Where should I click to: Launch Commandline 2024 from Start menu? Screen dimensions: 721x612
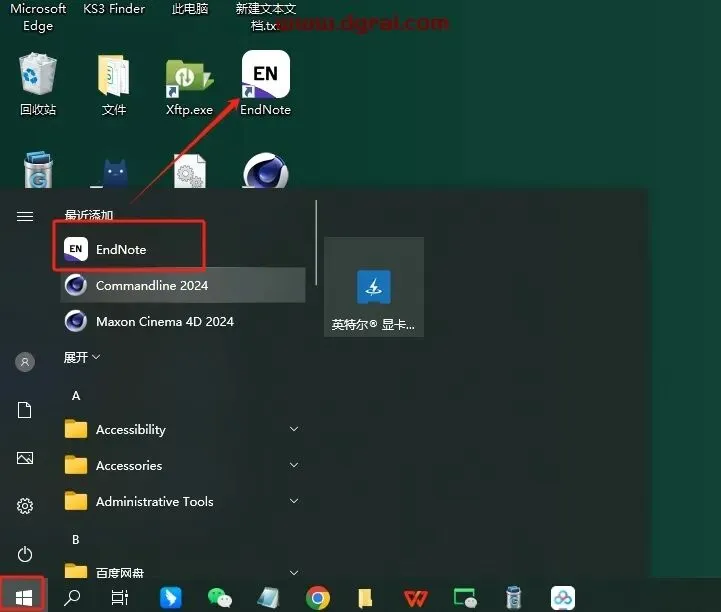183,285
